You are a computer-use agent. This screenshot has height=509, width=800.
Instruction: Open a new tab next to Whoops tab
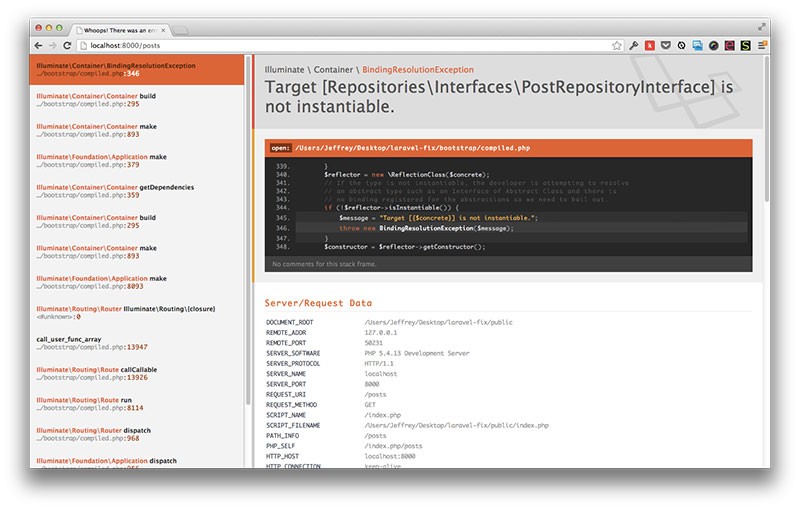(180, 31)
